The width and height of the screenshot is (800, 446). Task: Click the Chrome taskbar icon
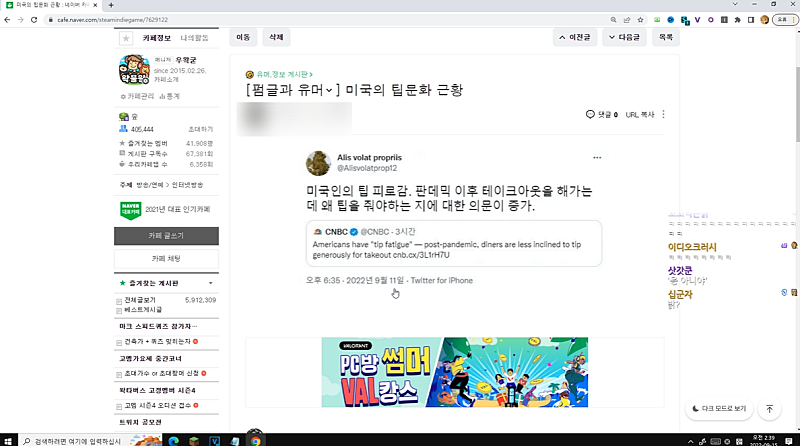pos(256,441)
